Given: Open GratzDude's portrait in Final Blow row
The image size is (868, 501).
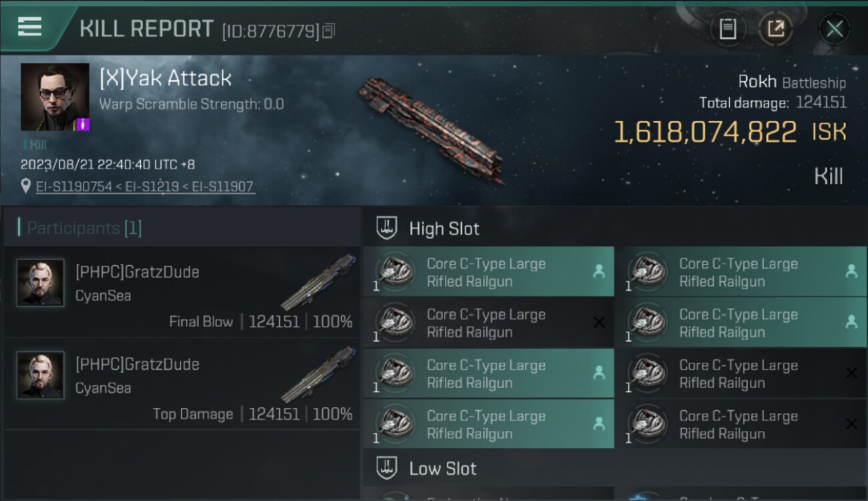Looking at the screenshot, I should pyautogui.click(x=41, y=283).
